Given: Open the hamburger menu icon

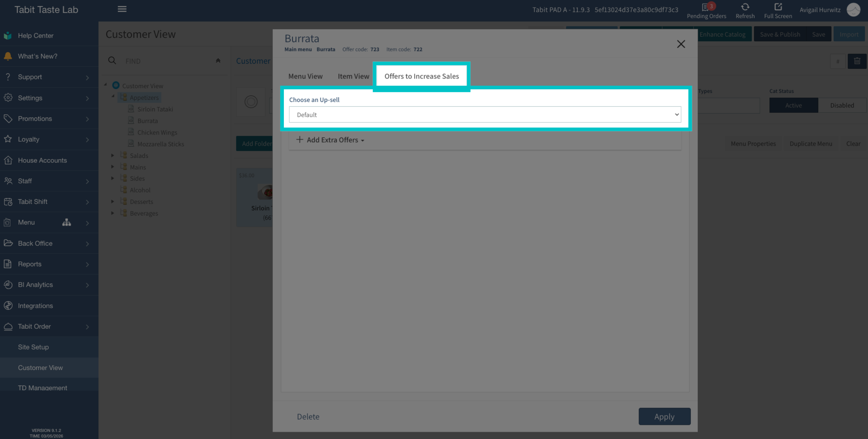Looking at the screenshot, I should [x=122, y=9].
